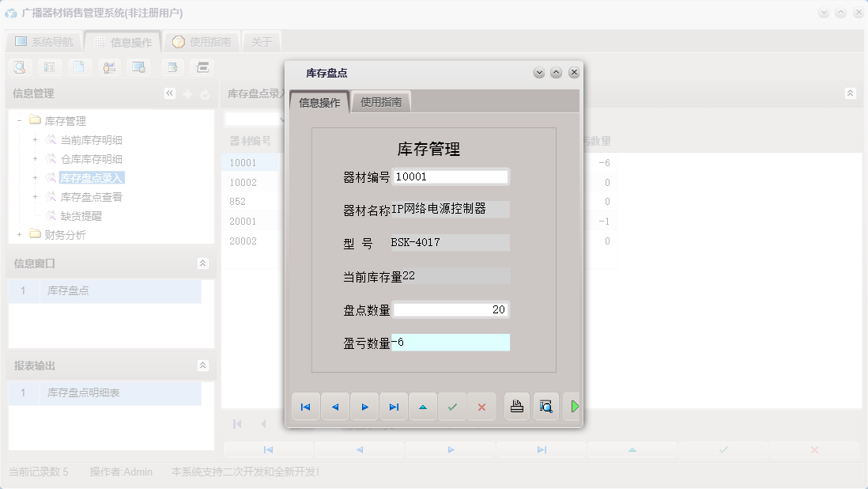The height and width of the screenshot is (489, 868).
Task: Open the report list toolbar icon
Action: point(49,67)
